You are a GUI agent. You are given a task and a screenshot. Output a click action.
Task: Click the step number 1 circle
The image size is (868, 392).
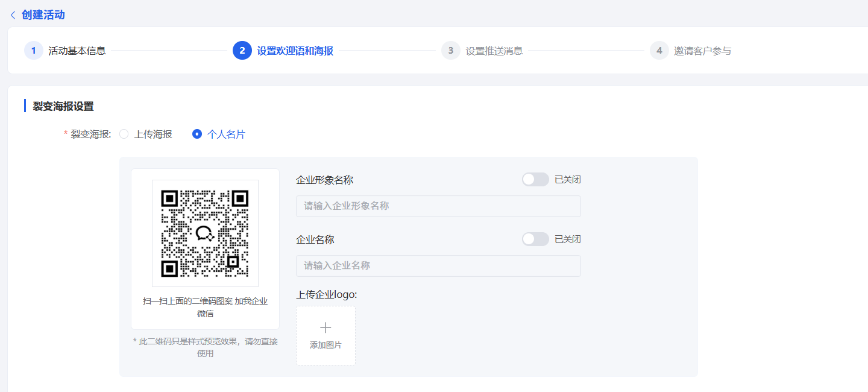pyautogui.click(x=34, y=51)
